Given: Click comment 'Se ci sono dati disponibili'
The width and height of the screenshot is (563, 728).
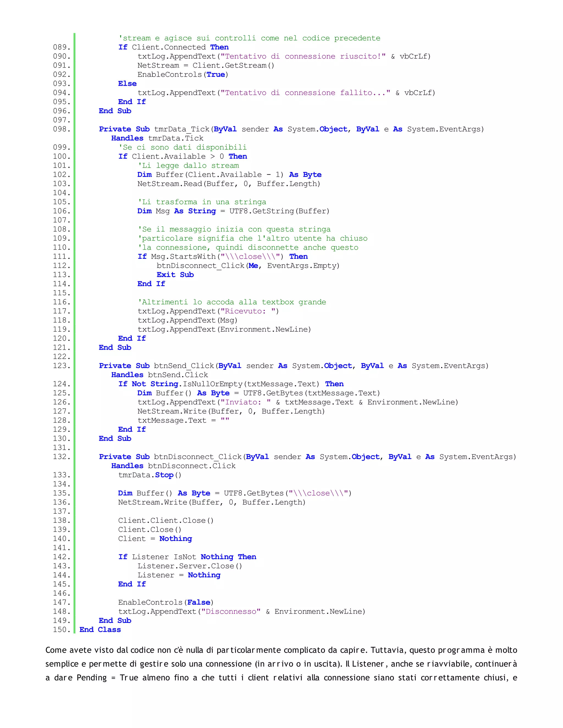Looking at the screenshot, I should click(x=183, y=147).
